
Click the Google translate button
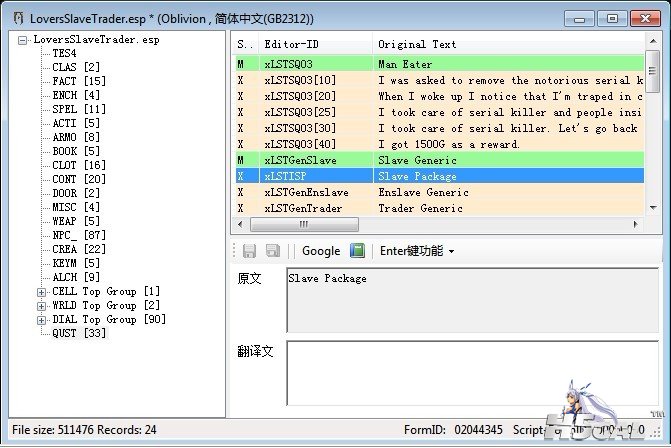(321, 251)
